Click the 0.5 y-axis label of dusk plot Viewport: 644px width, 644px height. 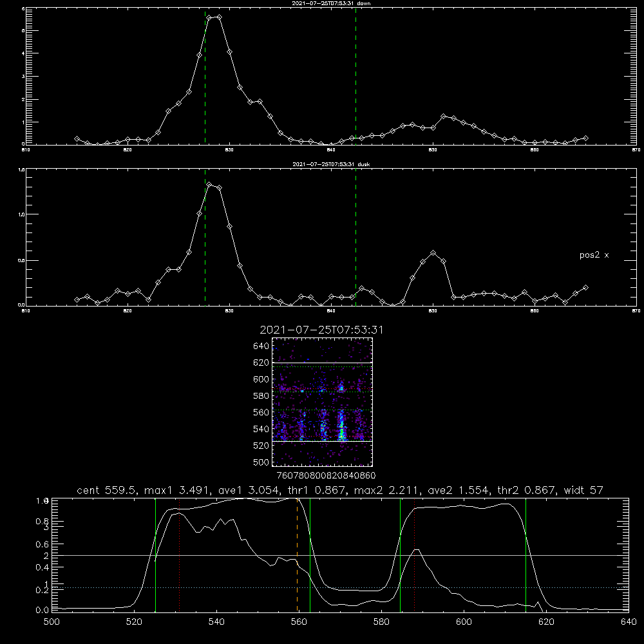point(22,260)
